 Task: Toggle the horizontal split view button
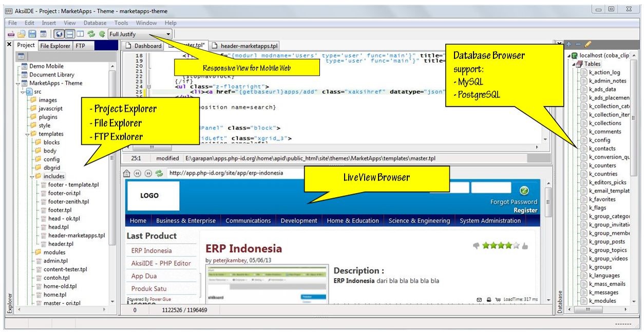click(x=70, y=34)
